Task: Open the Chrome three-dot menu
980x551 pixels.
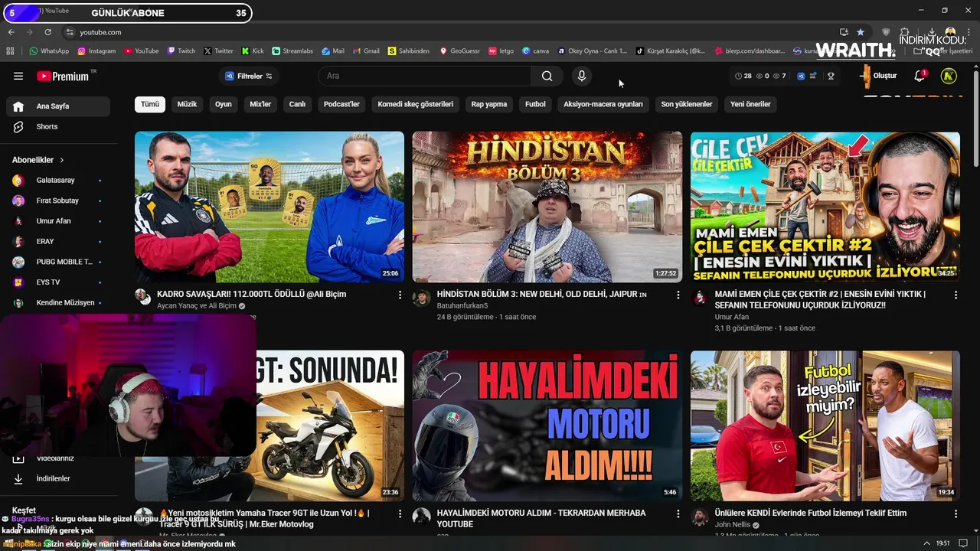Action: 969,32
